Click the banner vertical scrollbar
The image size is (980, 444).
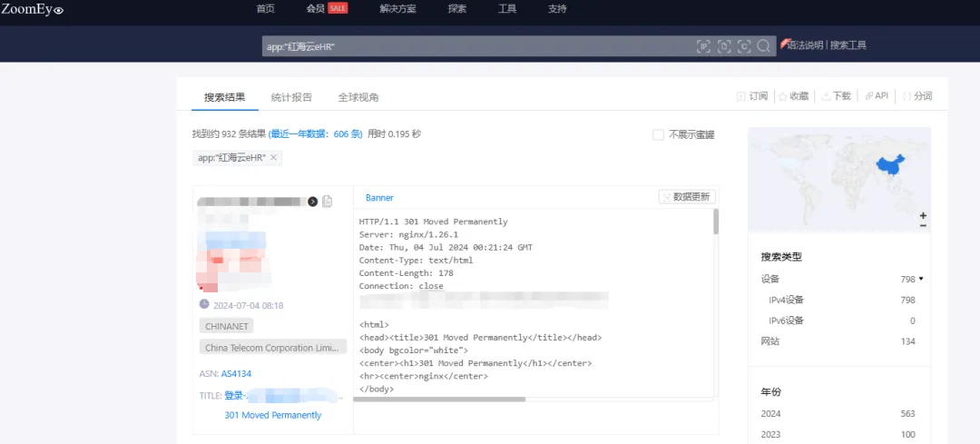pos(716,222)
